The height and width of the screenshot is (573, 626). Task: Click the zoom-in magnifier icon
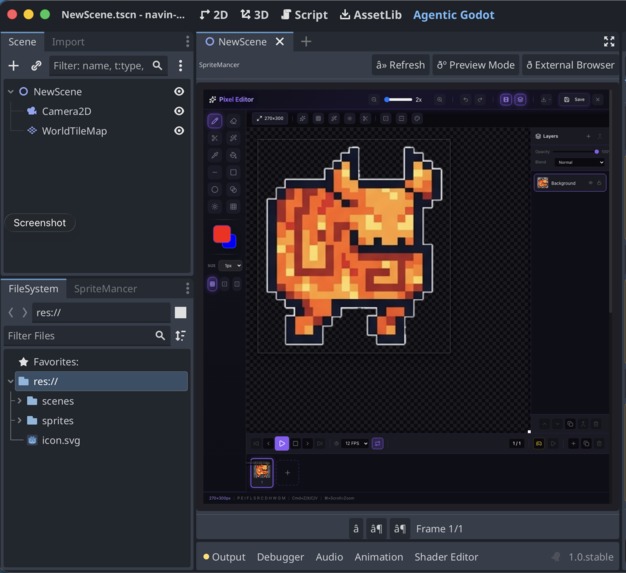440,99
